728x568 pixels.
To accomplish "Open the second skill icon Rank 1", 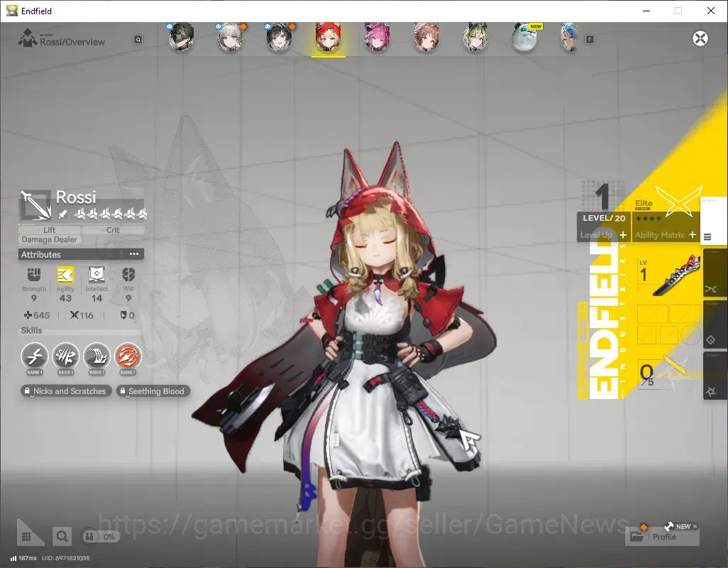I will pos(65,356).
